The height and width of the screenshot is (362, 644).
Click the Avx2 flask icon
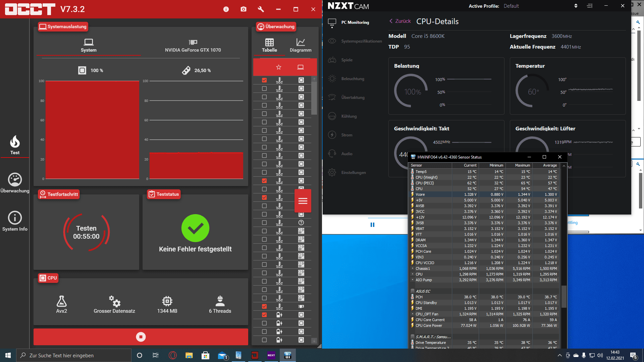coord(61,301)
